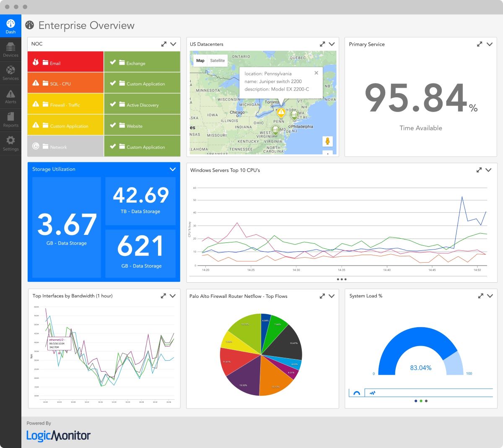503x448 pixels.
Task: Open the NOC widget dropdown menu
Action: 174,44
